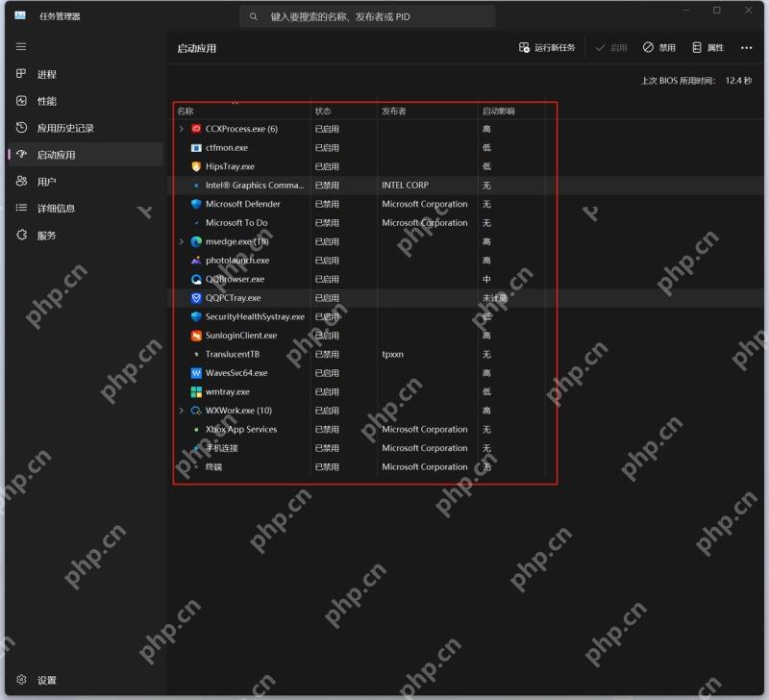The image size is (769, 700).
Task: Go to the 性能 tab
Action: pos(86,101)
